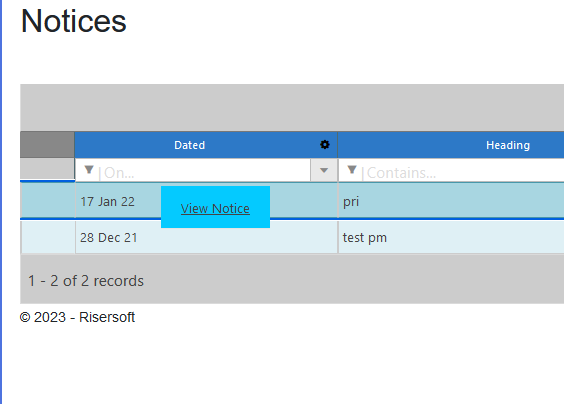
Task: Click the '1 - 2 of 2 records' footer
Action: [86, 281]
